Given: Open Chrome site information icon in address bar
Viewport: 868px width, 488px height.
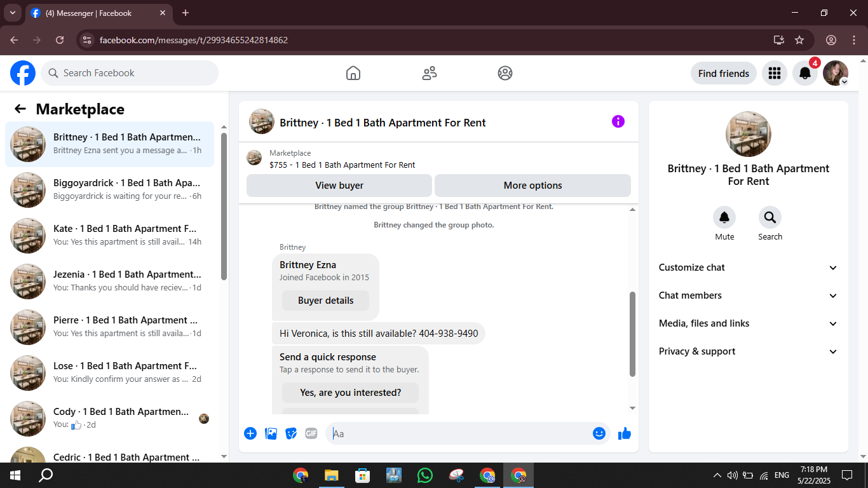Looking at the screenshot, I should click(87, 40).
